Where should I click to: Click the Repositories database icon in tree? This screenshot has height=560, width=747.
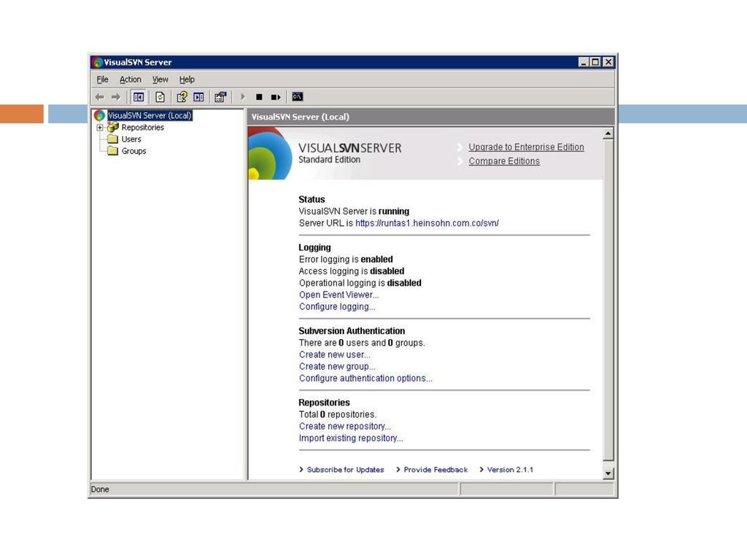(x=113, y=127)
